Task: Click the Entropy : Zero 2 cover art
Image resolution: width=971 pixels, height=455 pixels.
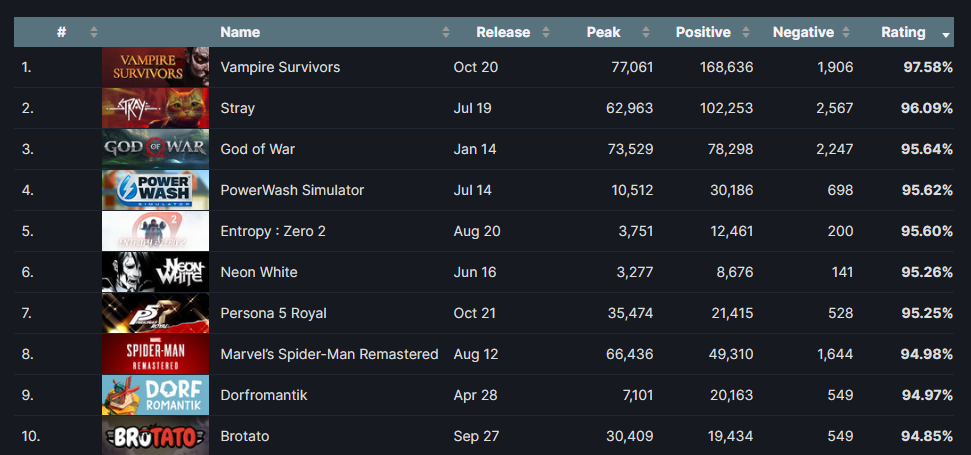Action: click(155, 231)
